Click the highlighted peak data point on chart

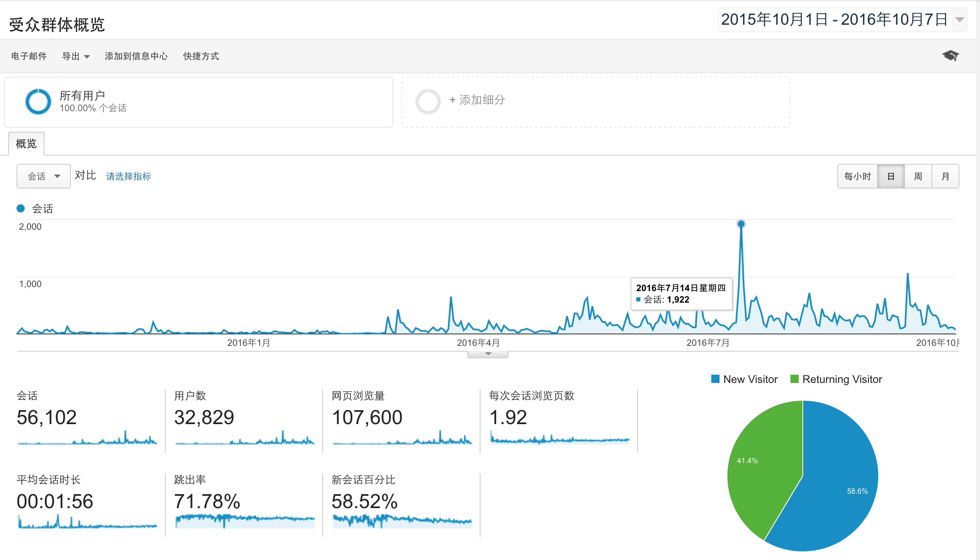741,224
